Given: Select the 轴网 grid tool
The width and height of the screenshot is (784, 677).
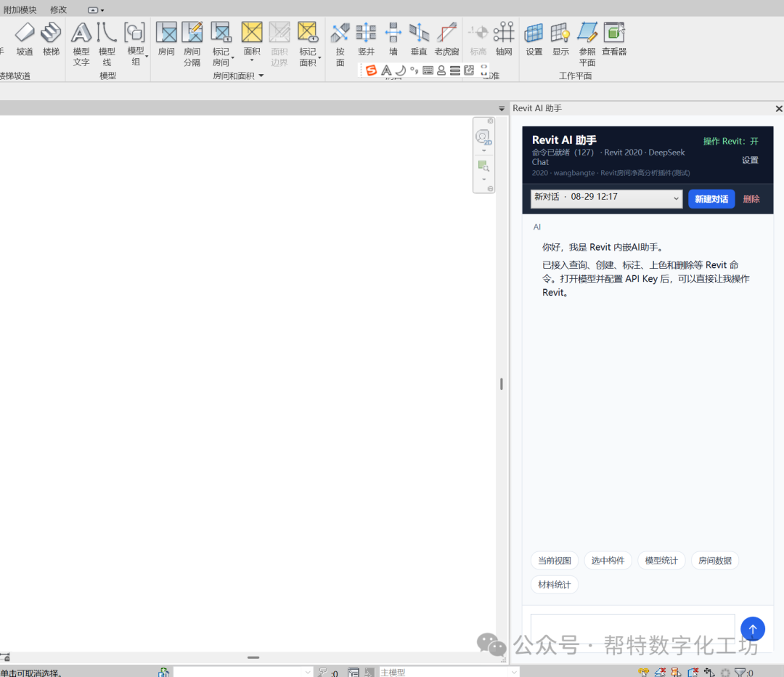Looking at the screenshot, I should tap(504, 39).
